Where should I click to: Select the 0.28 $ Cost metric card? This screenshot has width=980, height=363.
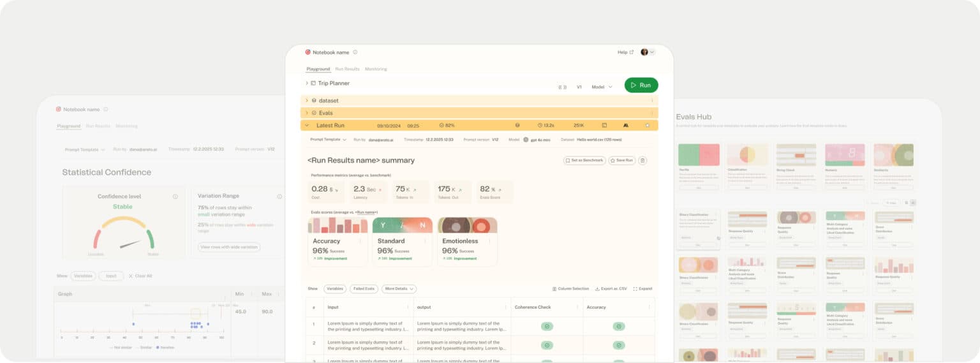click(x=327, y=192)
